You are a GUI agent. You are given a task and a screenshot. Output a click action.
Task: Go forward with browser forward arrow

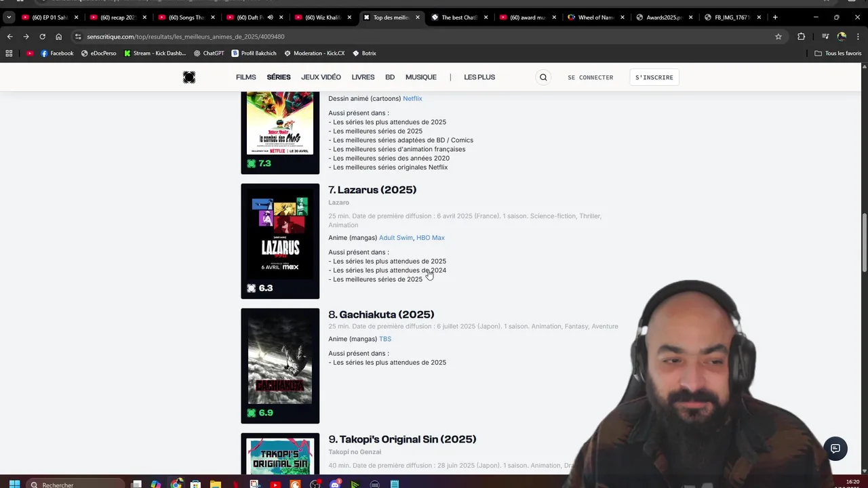pyautogui.click(x=26, y=37)
